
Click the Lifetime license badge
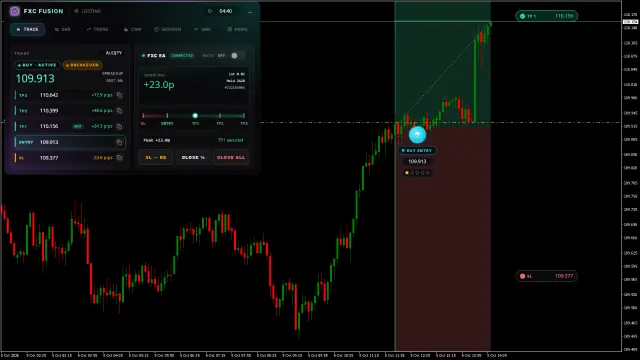pos(87,11)
